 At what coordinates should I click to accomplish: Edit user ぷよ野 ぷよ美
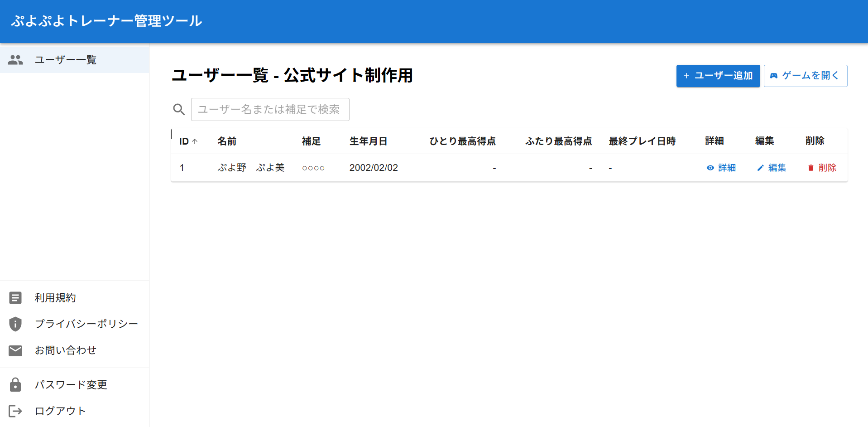[772, 168]
